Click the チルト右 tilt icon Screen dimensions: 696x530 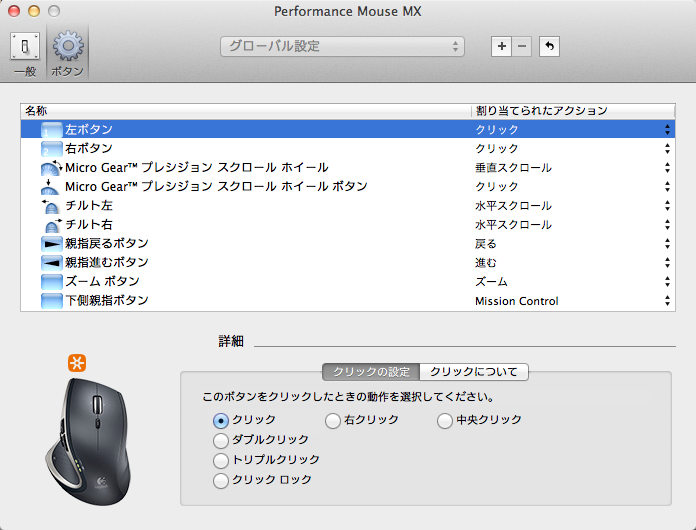(x=53, y=225)
